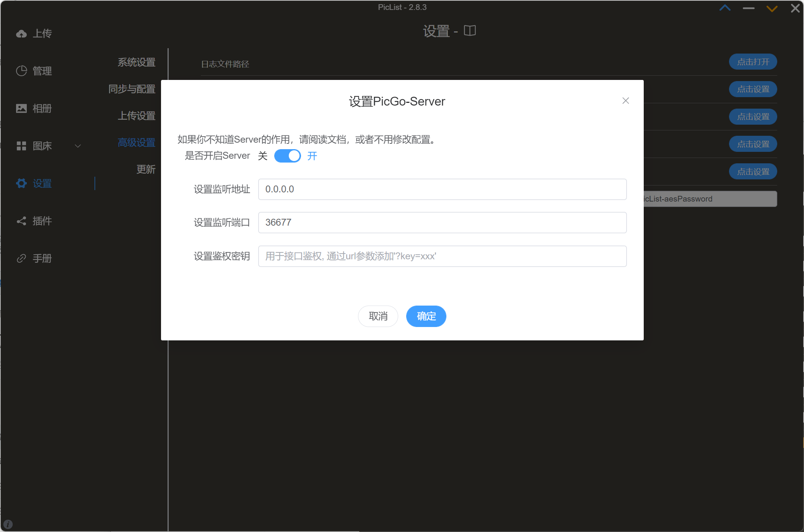Image resolution: width=804 pixels, height=532 pixels.
Task: Click the plugin share icon
Action: 21,221
